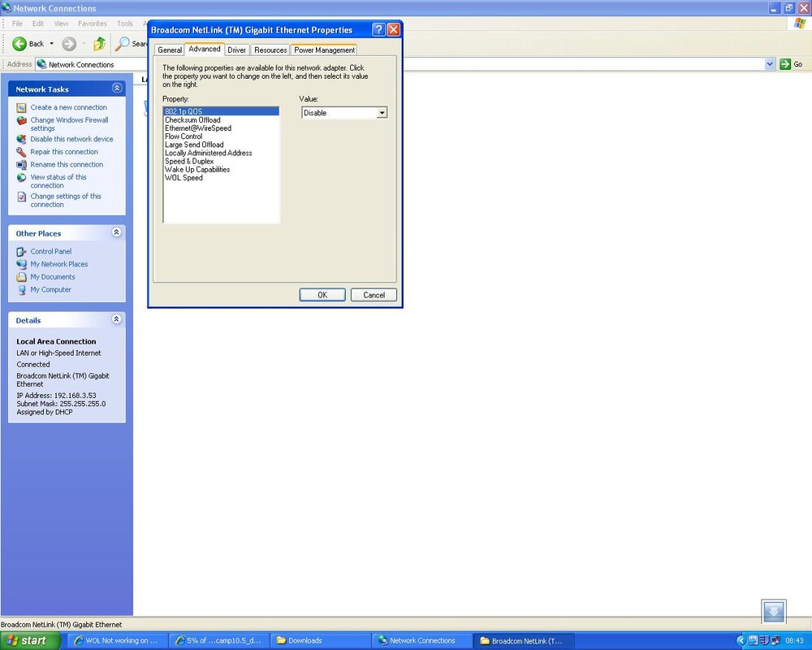Switch to WOL Not working taskbar item
The image size is (812, 650).
coord(116,641)
